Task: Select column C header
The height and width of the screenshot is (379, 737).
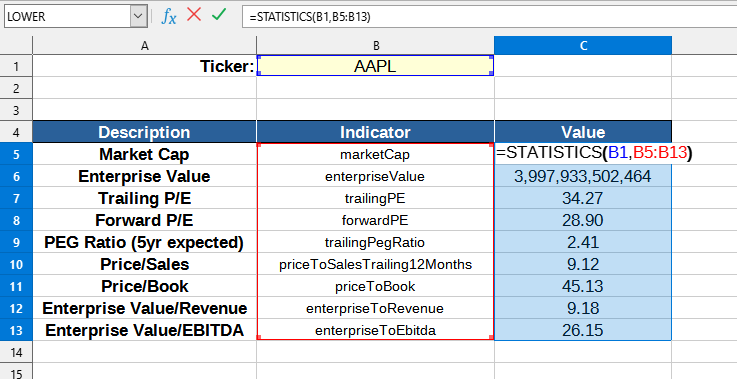Action: point(583,46)
